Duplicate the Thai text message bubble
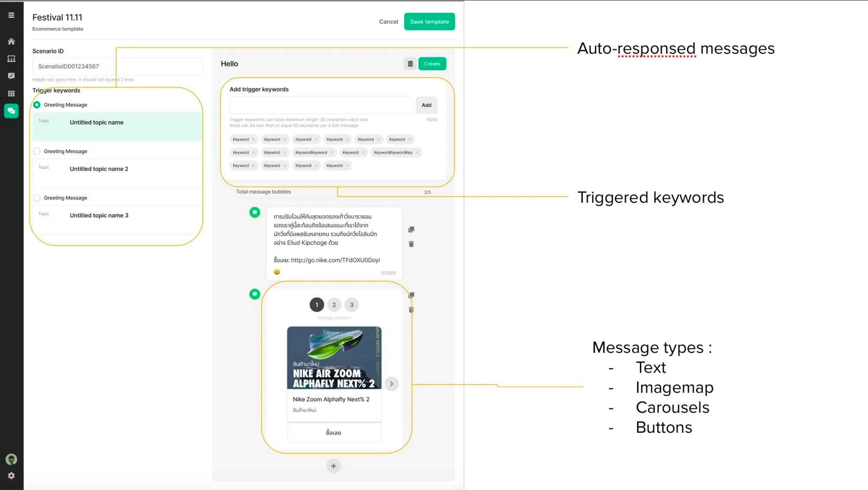This screenshot has height=490, width=868. tap(411, 229)
